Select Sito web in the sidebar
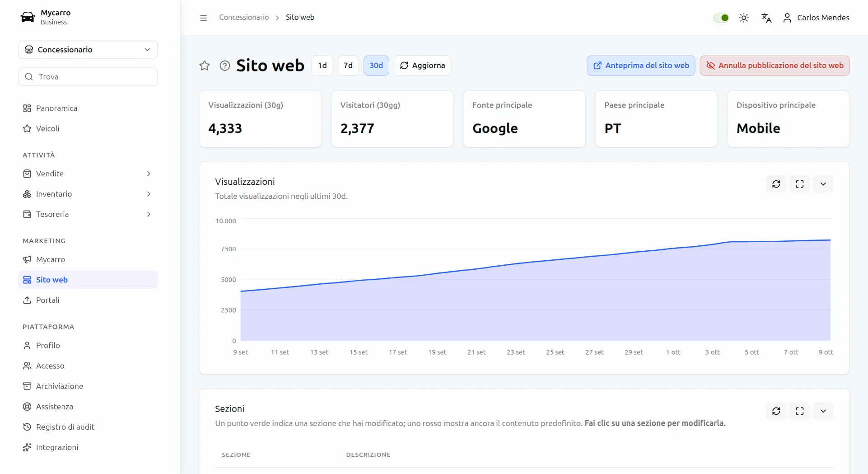Screen dimensions: 868x474 (88, 280)
